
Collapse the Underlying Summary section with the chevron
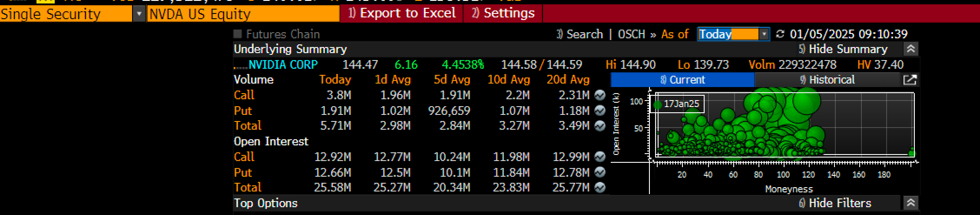[911, 49]
